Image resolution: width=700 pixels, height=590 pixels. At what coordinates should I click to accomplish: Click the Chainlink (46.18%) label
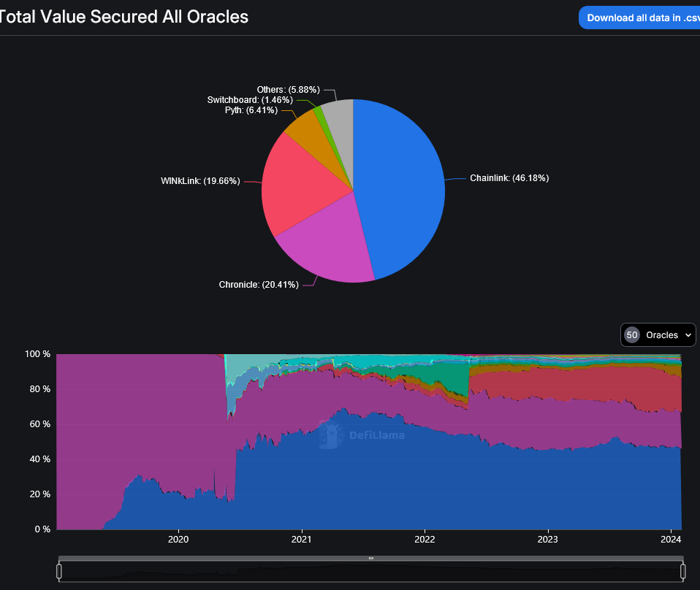click(509, 178)
